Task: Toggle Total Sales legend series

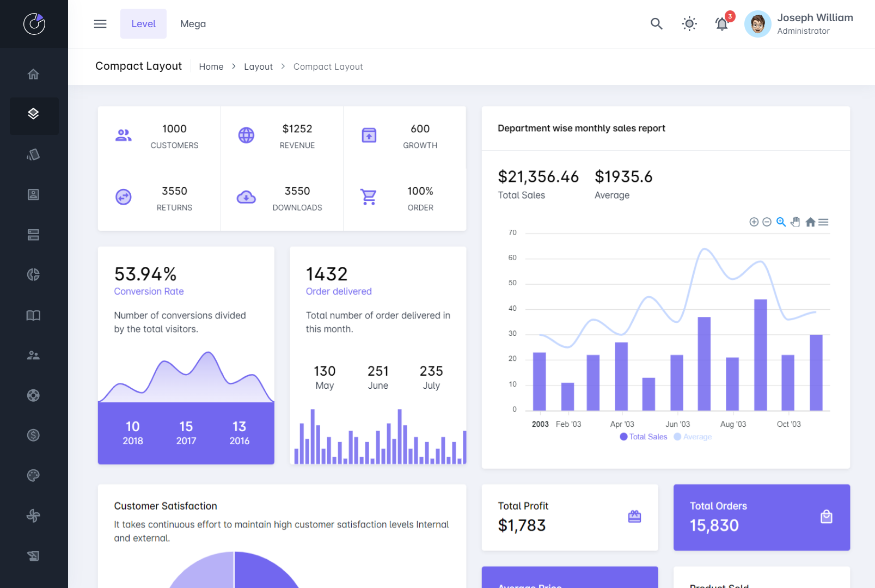Action: [644, 437]
